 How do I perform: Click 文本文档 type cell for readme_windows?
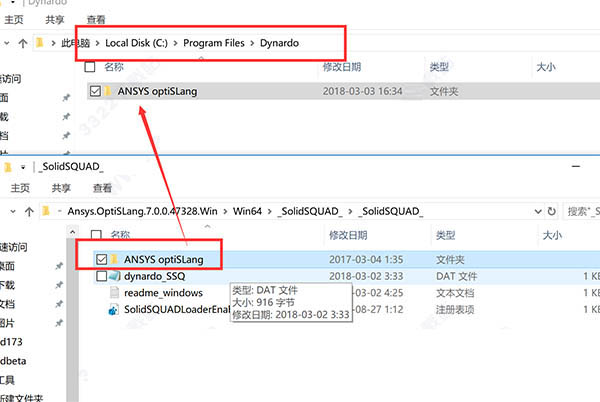click(x=455, y=293)
